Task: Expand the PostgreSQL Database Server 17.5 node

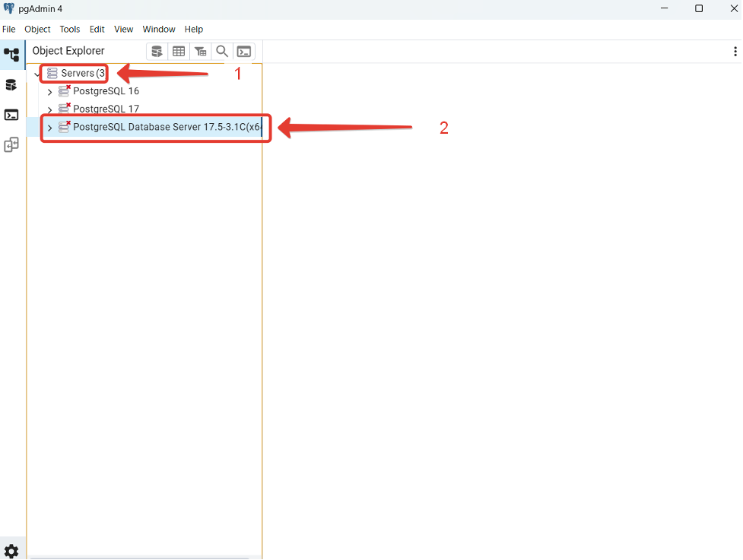Action: [x=49, y=128]
